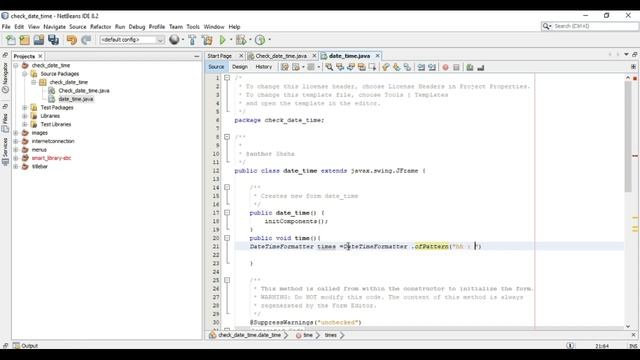Screen dimensions: 640x360
Task: Open the Navigate menu
Action: (x=54, y=27)
